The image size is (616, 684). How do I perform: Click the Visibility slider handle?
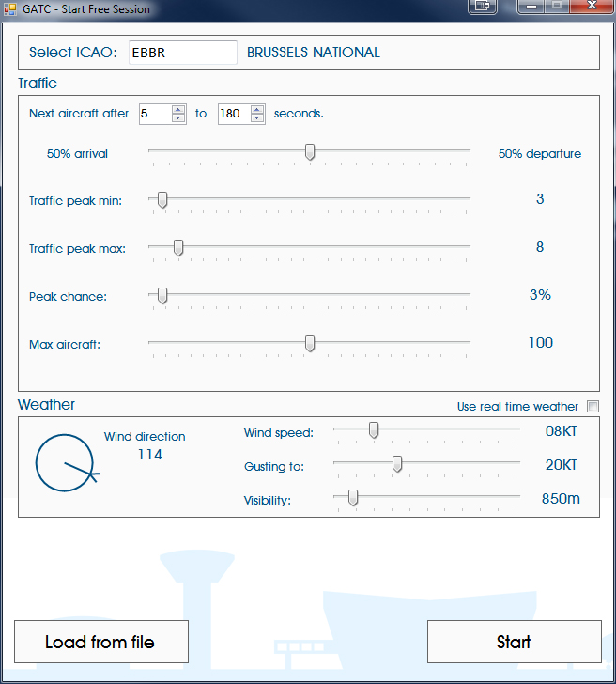[x=353, y=498]
